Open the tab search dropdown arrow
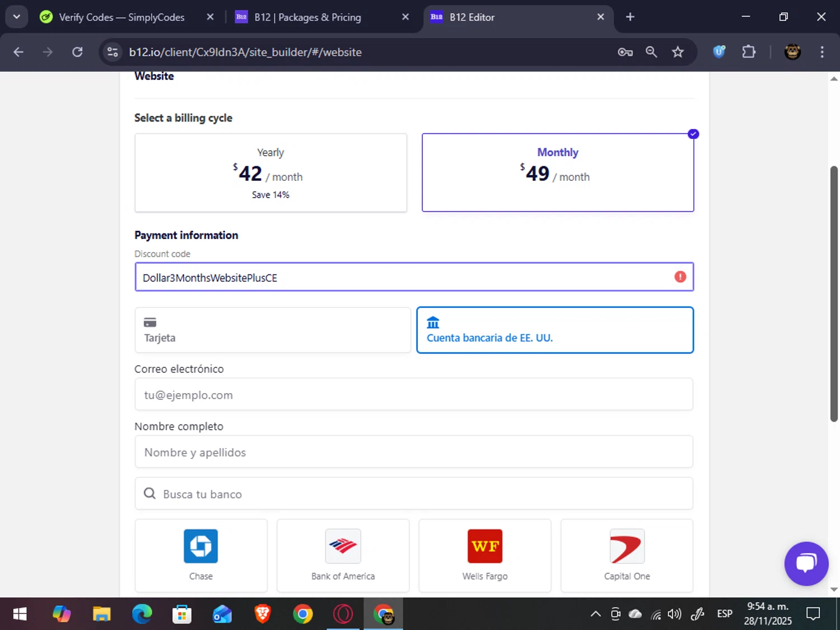This screenshot has height=630, width=840. (x=17, y=17)
